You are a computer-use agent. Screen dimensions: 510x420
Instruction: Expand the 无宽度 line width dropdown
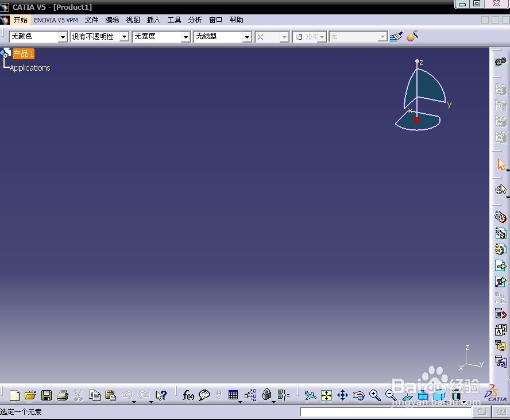[x=186, y=37]
